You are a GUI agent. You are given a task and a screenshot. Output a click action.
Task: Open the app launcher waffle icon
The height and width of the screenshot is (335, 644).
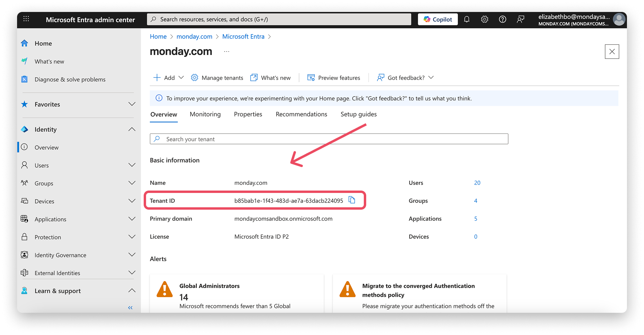pyautogui.click(x=26, y=19)
